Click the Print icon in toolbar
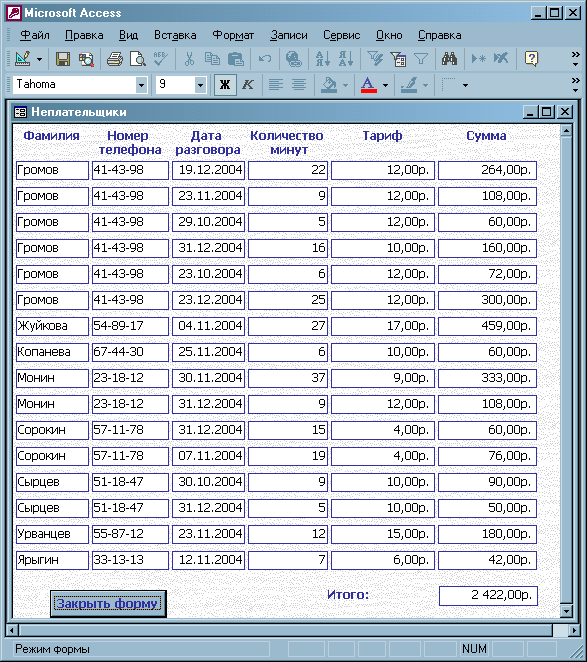The width and height of the screenshot is (587, 662). click(x=114, y=59)
